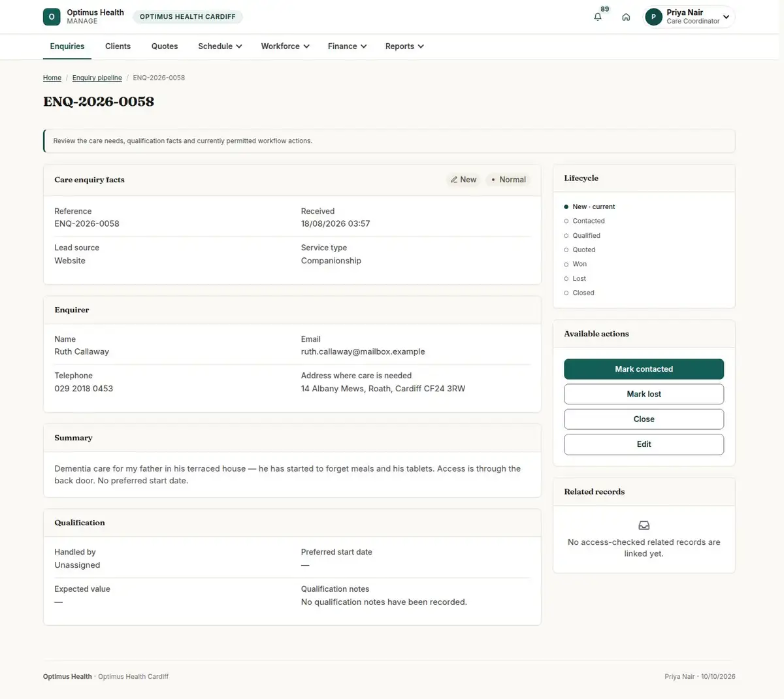
Task: Click the pencil icon on New status
Action: click(x=454, y=180)
